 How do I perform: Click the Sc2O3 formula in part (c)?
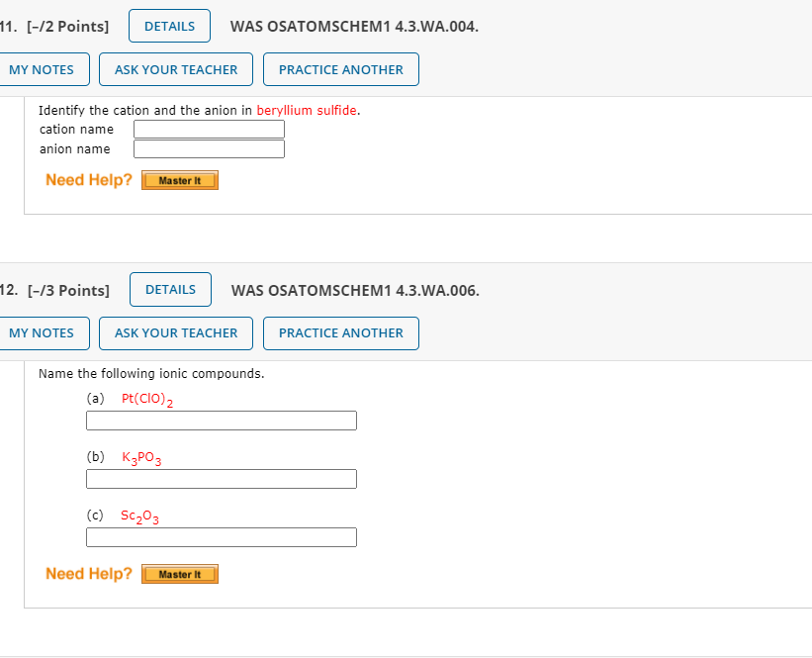pyautogui.click(x=139, y=516)
